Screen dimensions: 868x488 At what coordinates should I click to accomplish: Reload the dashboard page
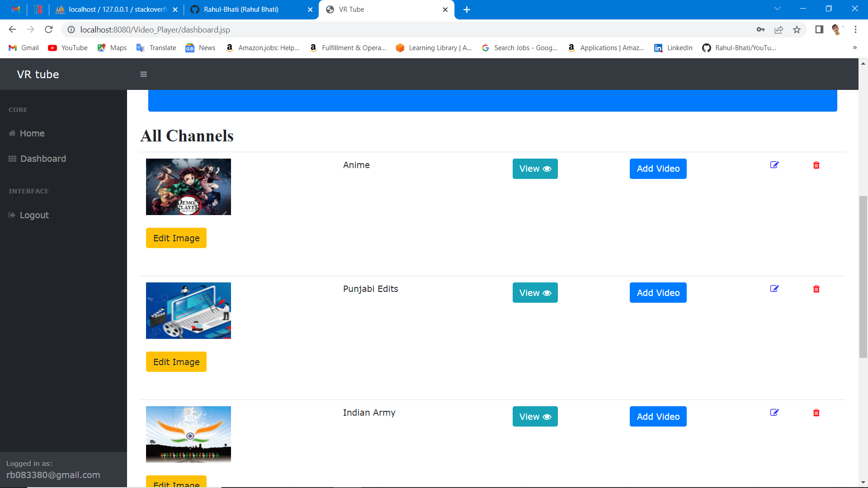49,30
